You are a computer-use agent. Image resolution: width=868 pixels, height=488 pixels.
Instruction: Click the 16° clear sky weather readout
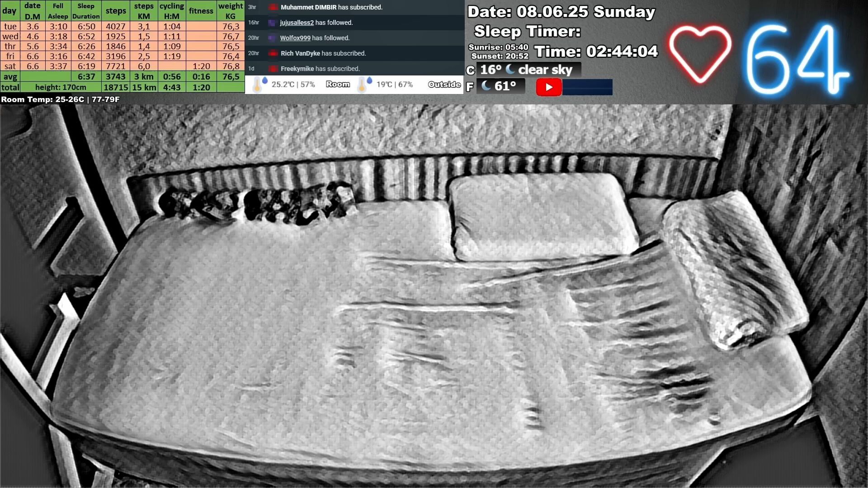point(528,70)
